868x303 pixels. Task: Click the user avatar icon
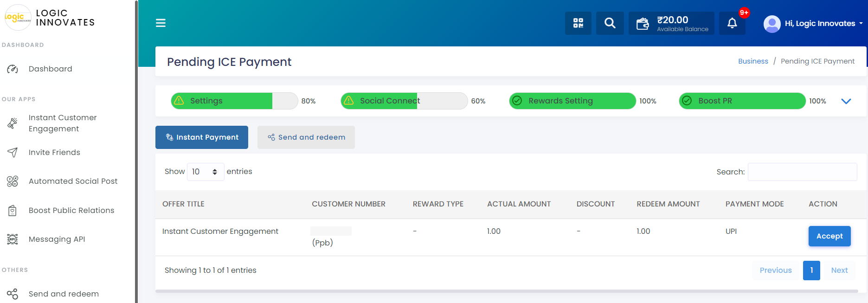coord(772,24)
